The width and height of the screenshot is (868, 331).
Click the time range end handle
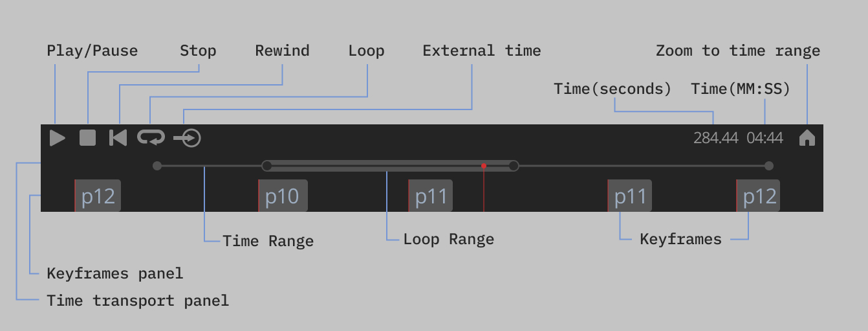click(x=768, y=166)
